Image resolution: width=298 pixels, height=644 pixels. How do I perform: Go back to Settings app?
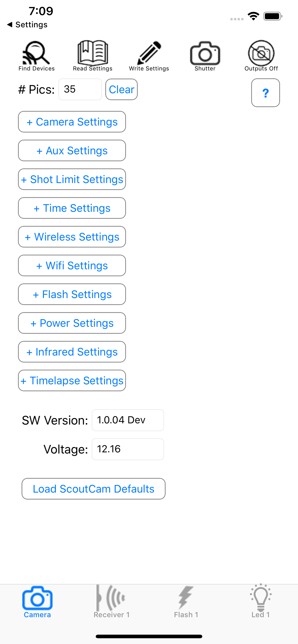click(x=27, y=24)
